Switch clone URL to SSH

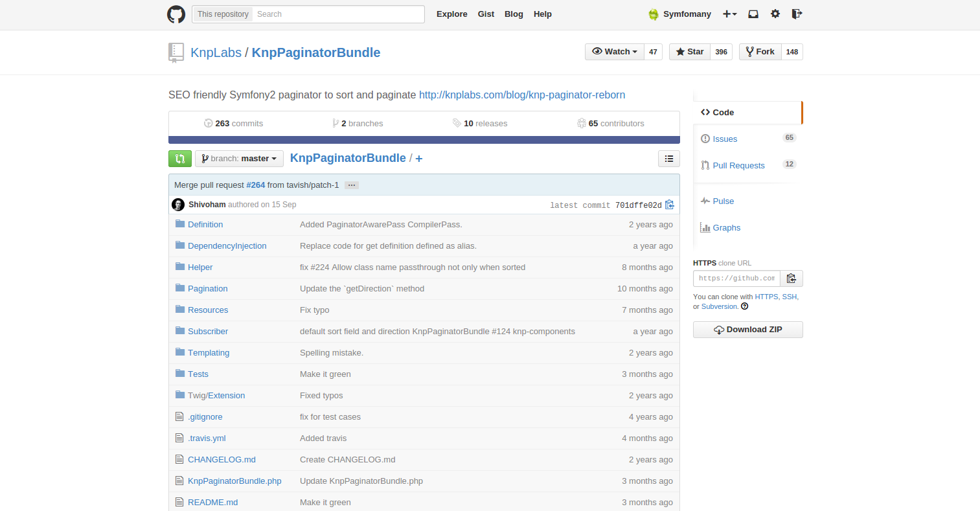[x=790, y=297]
